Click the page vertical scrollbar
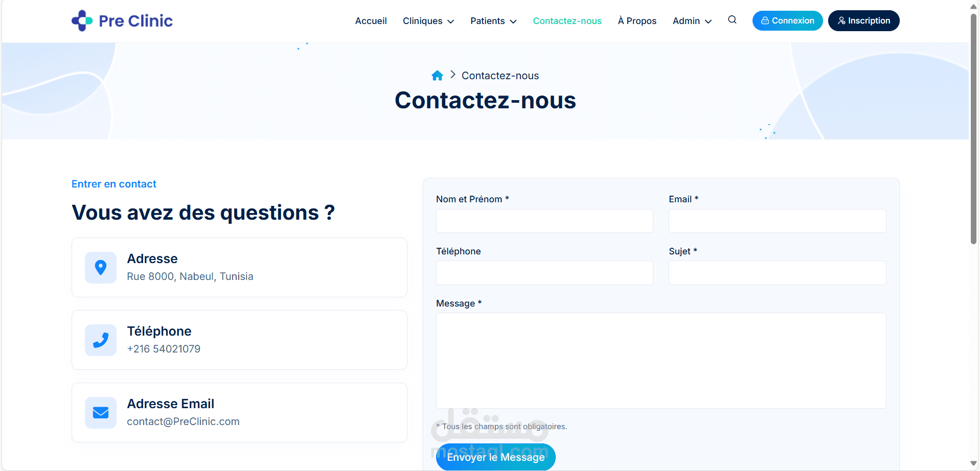The image size is (980, 471). coord(973,128)
